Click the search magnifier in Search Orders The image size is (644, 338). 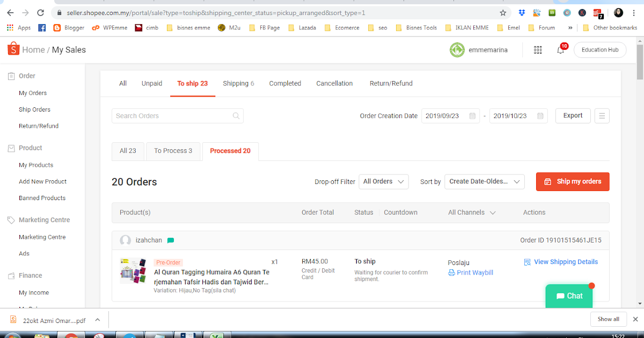[x=236, y=116]
